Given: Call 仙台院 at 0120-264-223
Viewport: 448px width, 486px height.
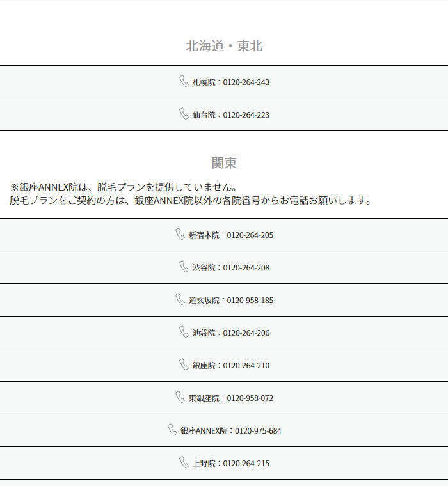Looking at the screenshot, I should click(224, 114).
